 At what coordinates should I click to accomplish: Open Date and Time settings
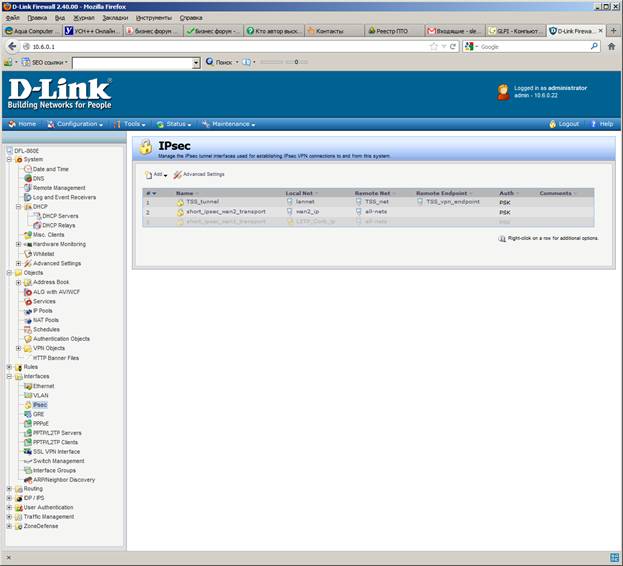point(50,169)
